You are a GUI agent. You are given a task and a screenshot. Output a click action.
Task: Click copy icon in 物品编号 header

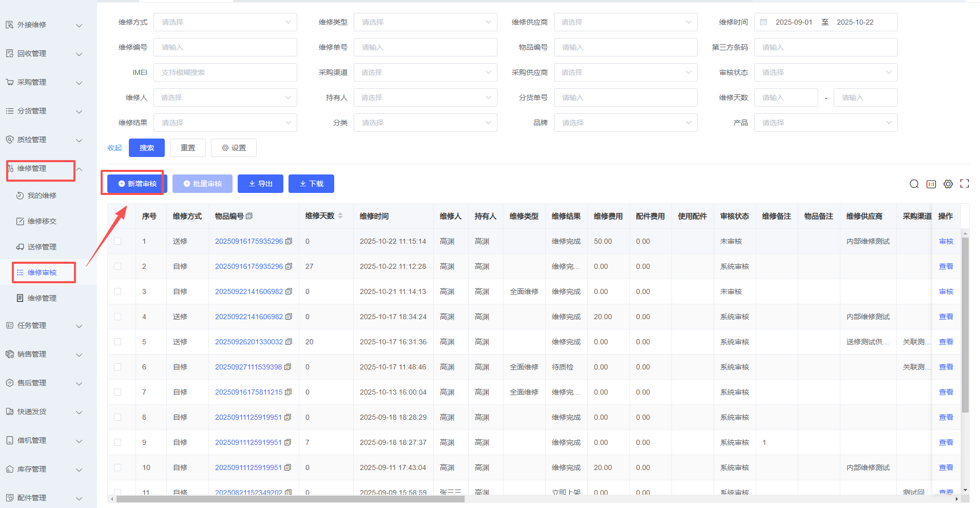coord(249,217)
